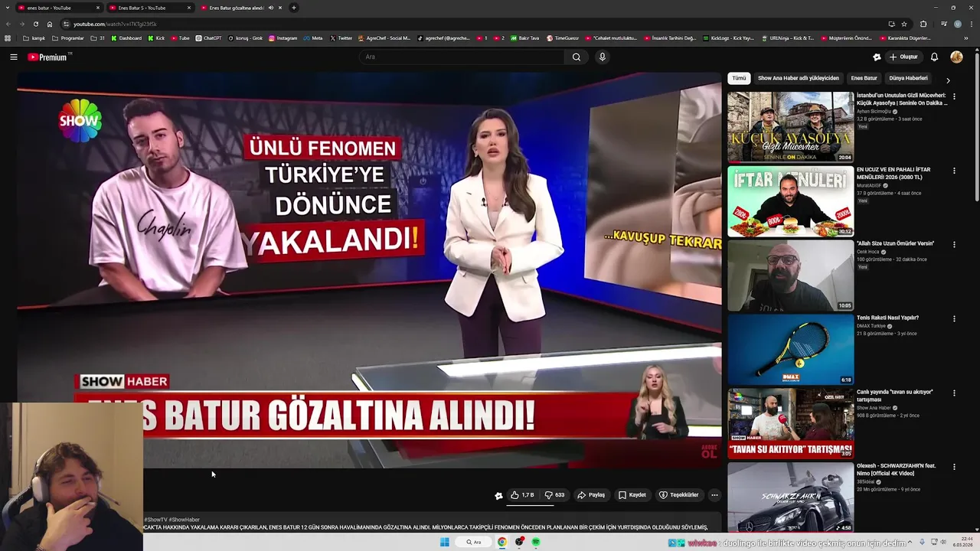Click the Kaydet save button

(632, 495)
